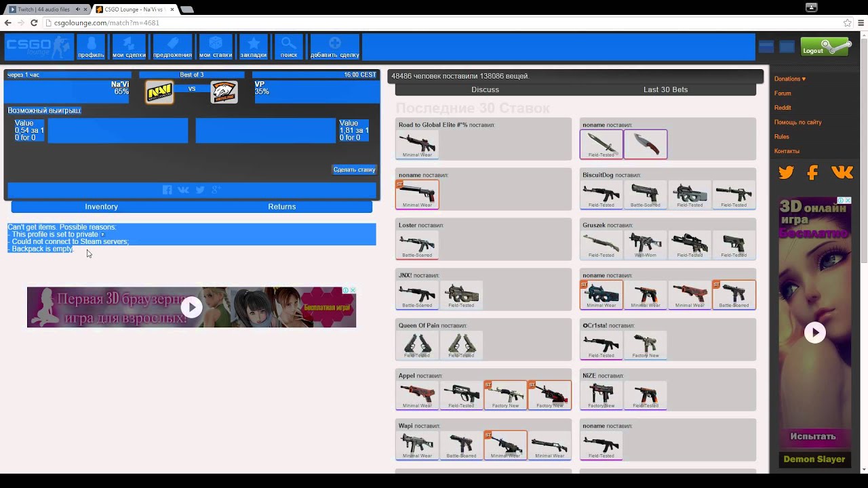Open NiZE's Factory New item
Screen dimensions: 868x488
pyautogui.click(x=601, y=395)
